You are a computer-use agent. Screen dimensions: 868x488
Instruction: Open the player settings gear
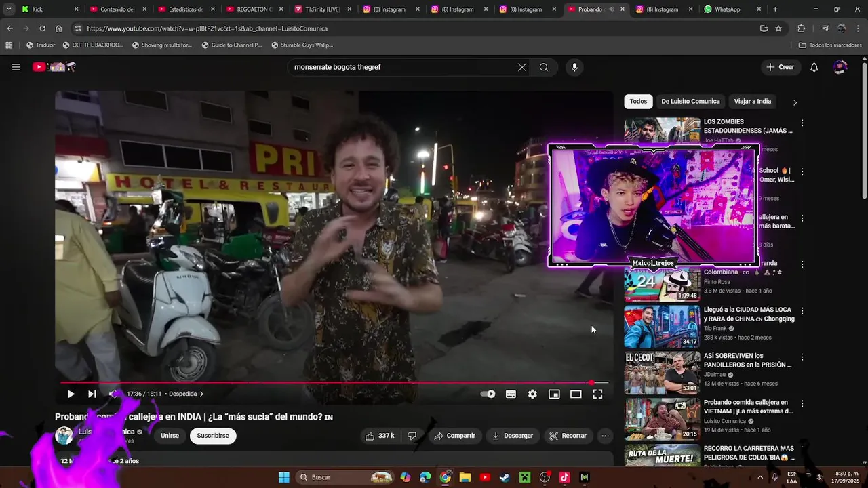click(532, 394)
